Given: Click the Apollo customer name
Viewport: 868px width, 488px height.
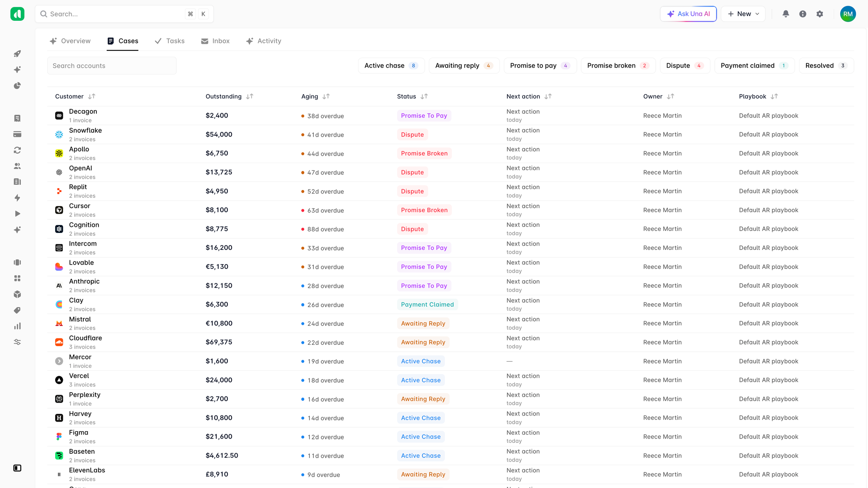Looking at the screenshot, I should (x=79, y=149).
